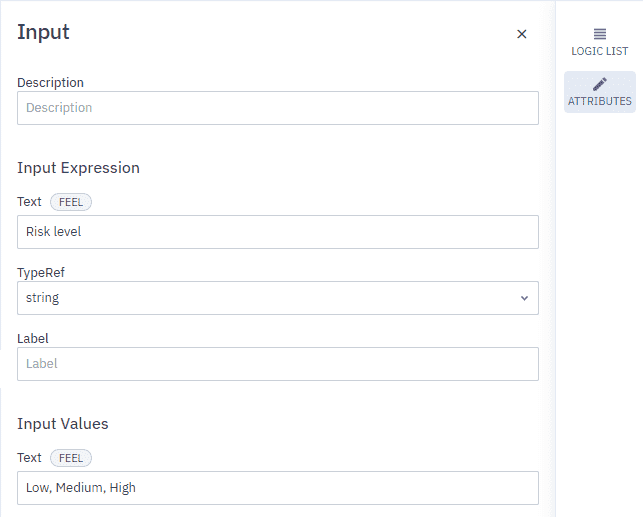Select the Attributes pencil icon
The width and height of the screenshot is (643, 517).
(600, 84)
